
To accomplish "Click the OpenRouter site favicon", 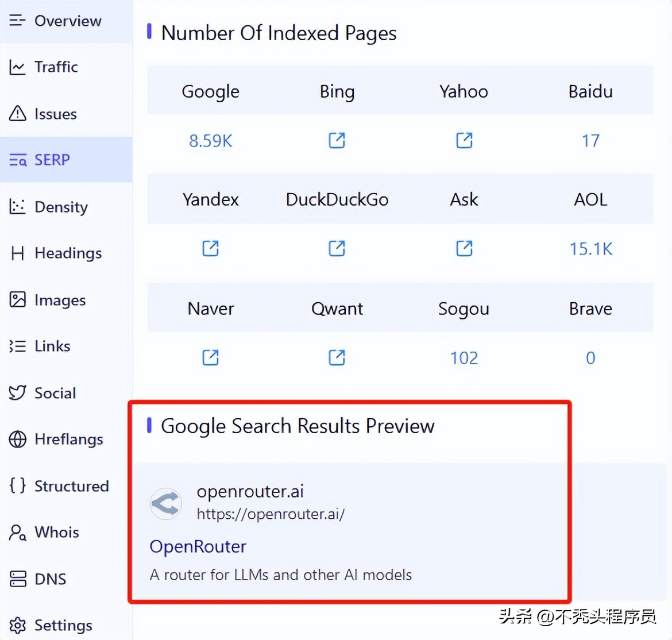I will (x=166, y=504).
